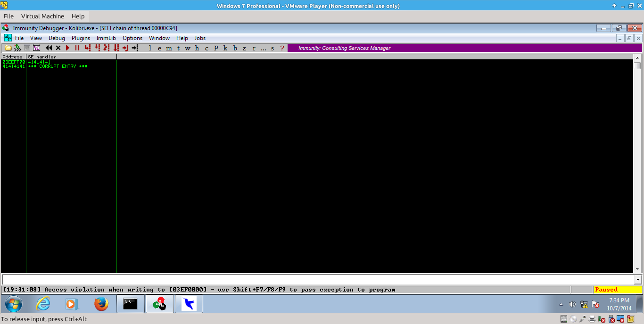Open the Debug menu

pyautogui.click(x=57, y=38)
